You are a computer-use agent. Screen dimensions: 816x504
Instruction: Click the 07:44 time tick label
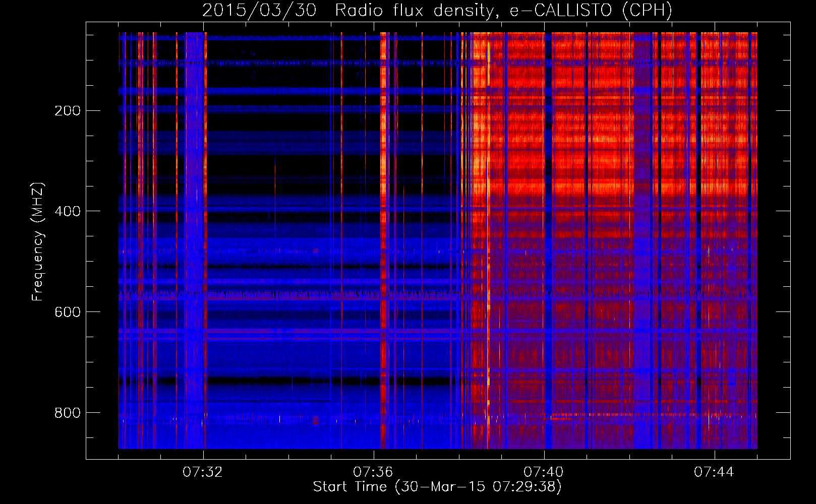(x=714, y=472)
